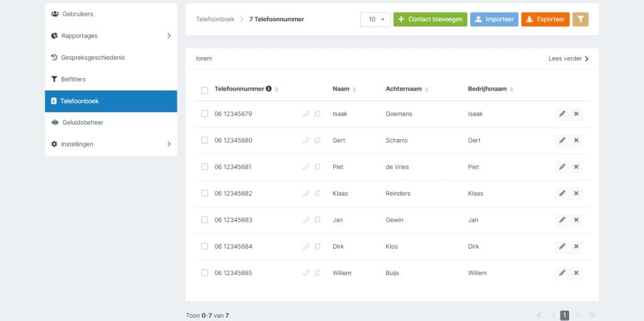The width and height of the screenshot is (644, 321).
Task: Click the Instellingen sidebar item
Action: pos(111,144)
